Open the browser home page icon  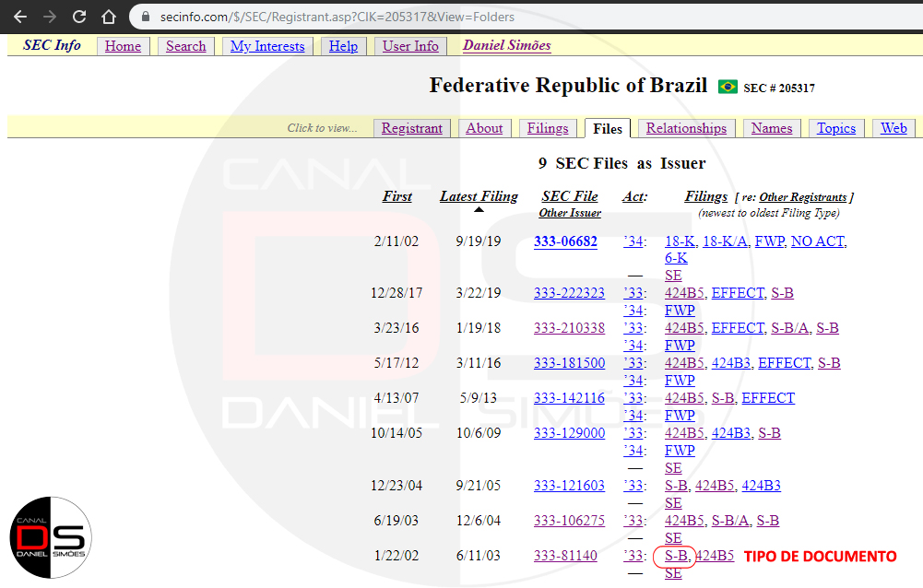point(108,18)
